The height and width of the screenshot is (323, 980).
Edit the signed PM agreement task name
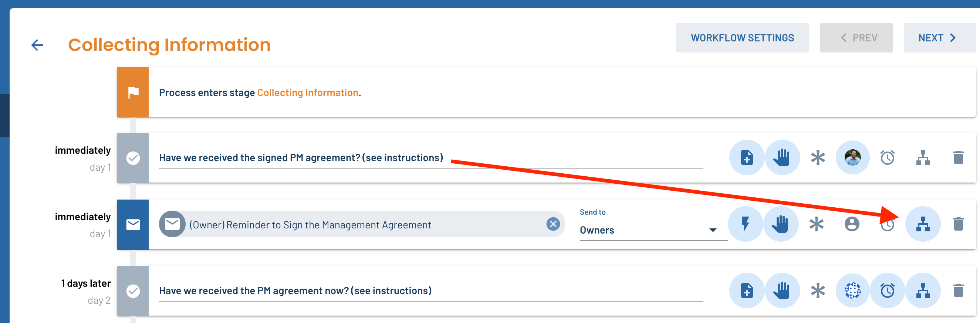click(x=431, y=158)
